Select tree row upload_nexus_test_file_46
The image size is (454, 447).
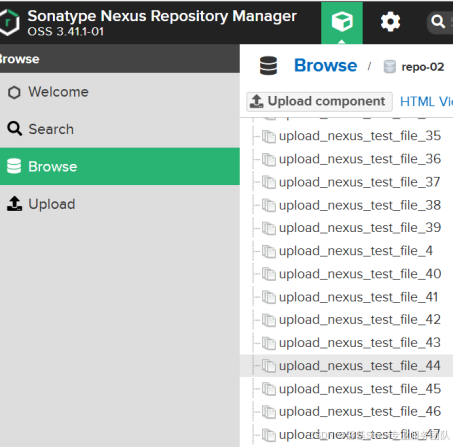pyautogui.click(x=347, y=412)
